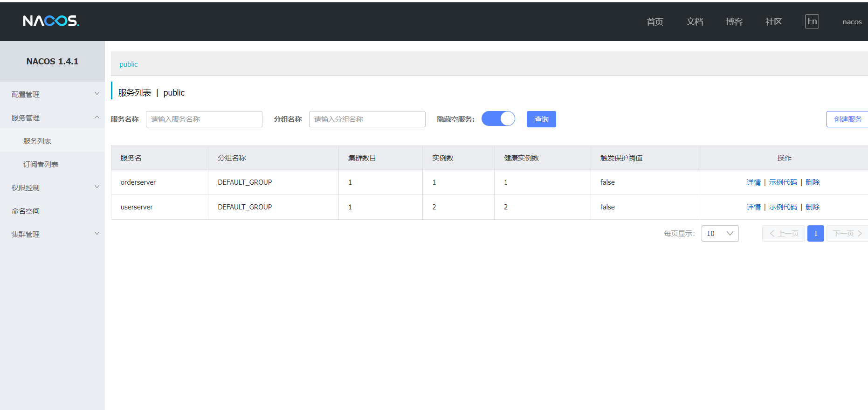Go to 首页 in top navigation
Image resolution: width=868 pixels, height=410 pixels.
[655, 21]
